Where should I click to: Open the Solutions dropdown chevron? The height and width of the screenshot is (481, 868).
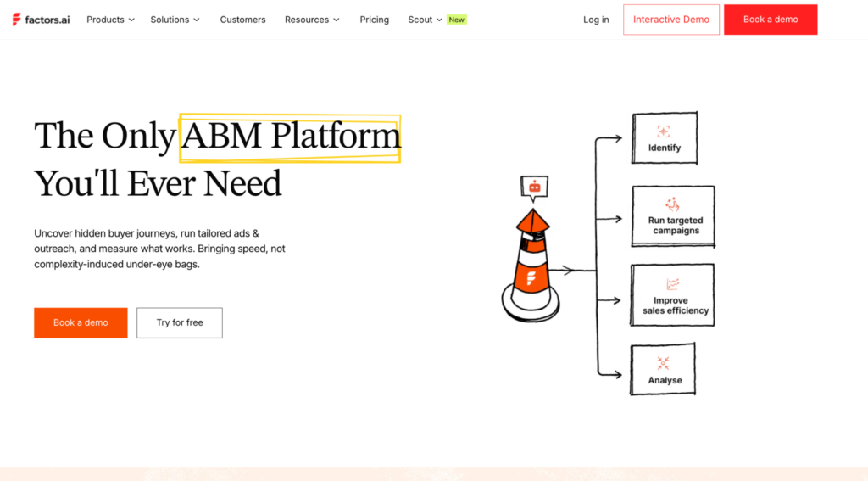(197, 20)
